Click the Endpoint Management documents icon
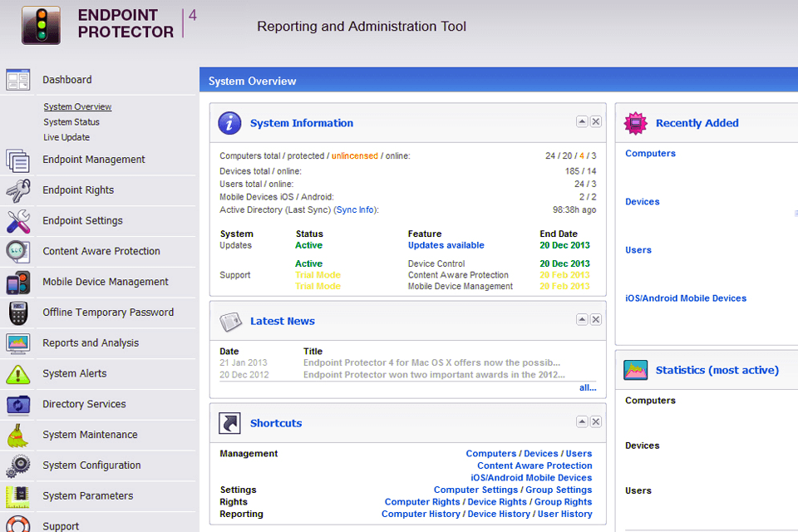Viewport: 798px width, 532px height. pos(17,160)
